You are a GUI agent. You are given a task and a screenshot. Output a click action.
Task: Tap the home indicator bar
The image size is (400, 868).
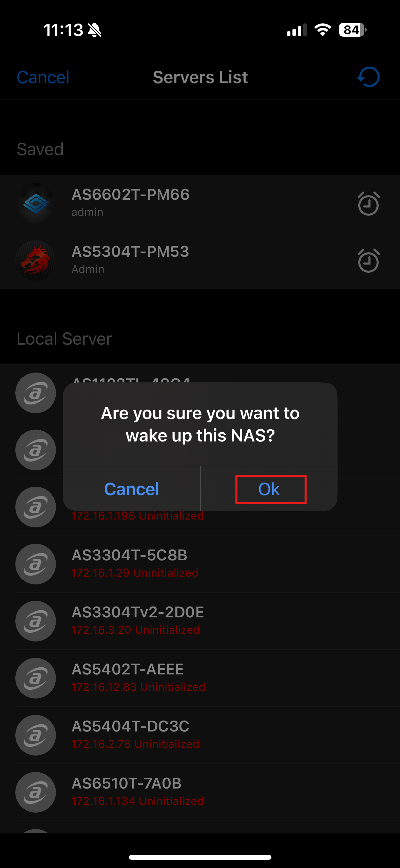click(x=200, y=857)
